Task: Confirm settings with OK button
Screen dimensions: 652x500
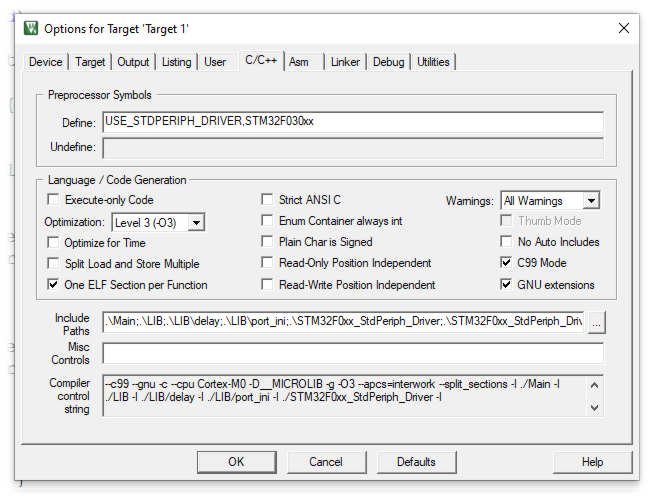Action: pyautogui.click(x=237, y=462)
